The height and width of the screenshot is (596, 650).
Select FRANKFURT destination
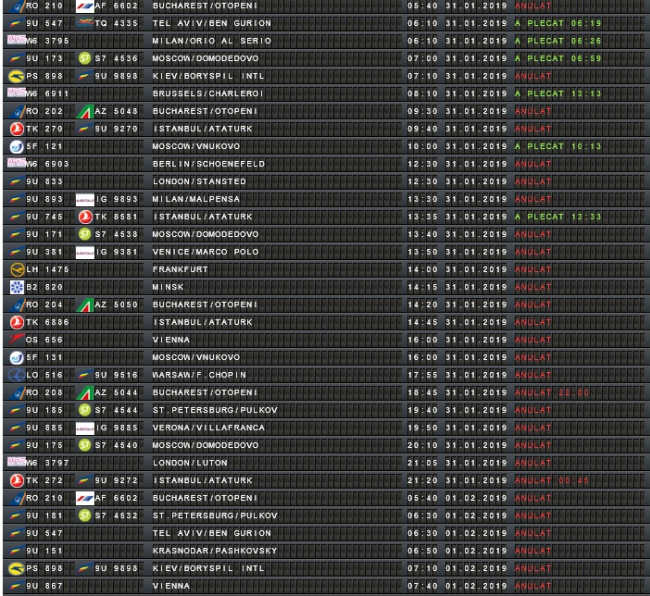[x=180, y=269]
